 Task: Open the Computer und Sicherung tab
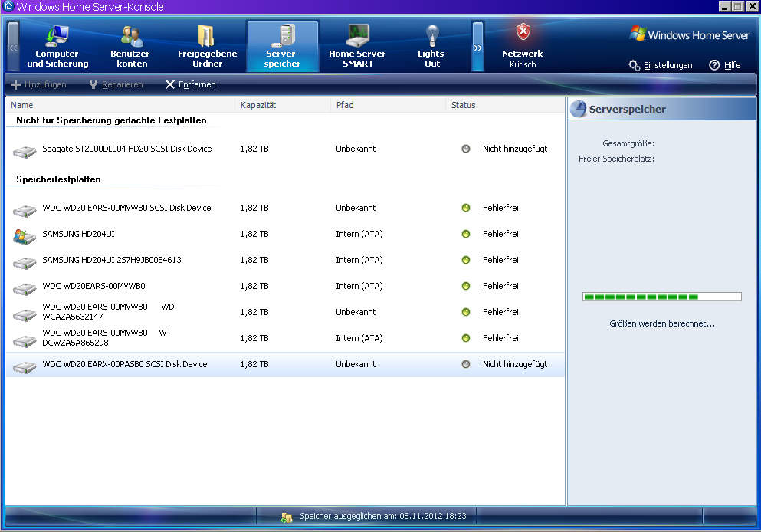click(x=57, y=47)
